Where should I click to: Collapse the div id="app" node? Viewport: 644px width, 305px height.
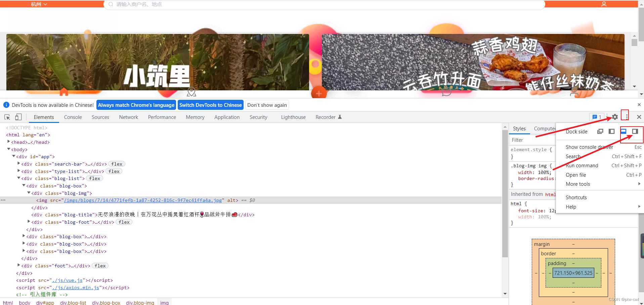pos(13,156)
